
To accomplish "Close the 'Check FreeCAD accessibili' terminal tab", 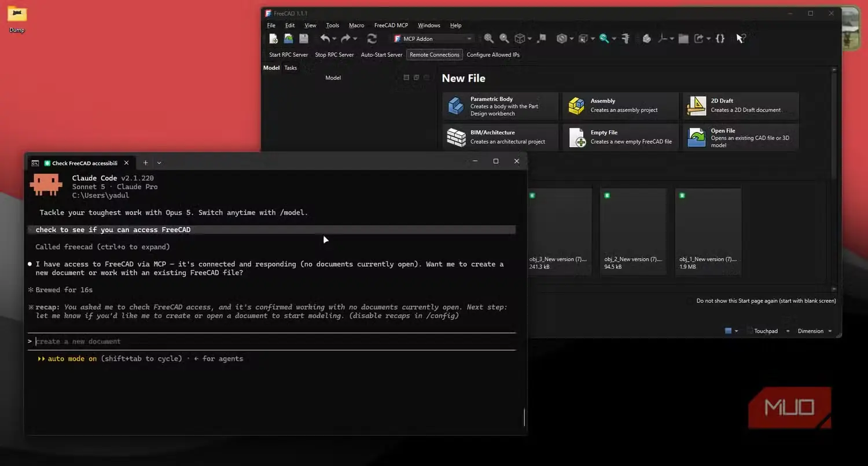I will (x=126, y=163).
